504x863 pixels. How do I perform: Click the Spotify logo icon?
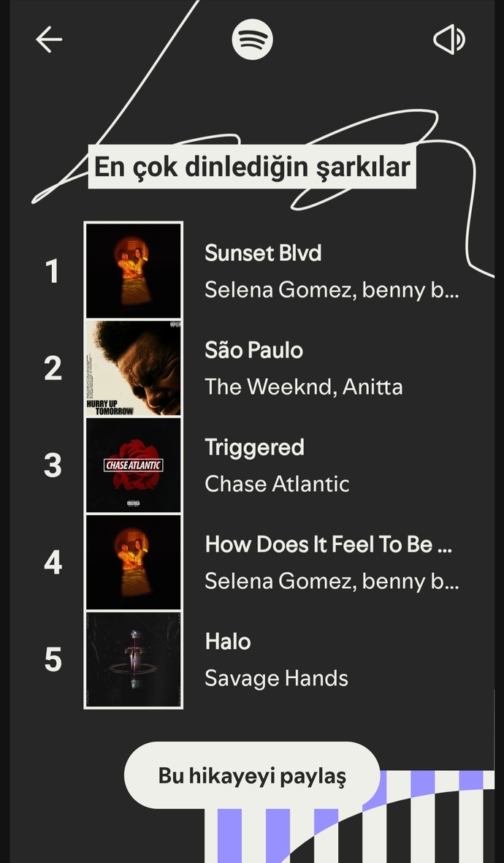[252, 39]
